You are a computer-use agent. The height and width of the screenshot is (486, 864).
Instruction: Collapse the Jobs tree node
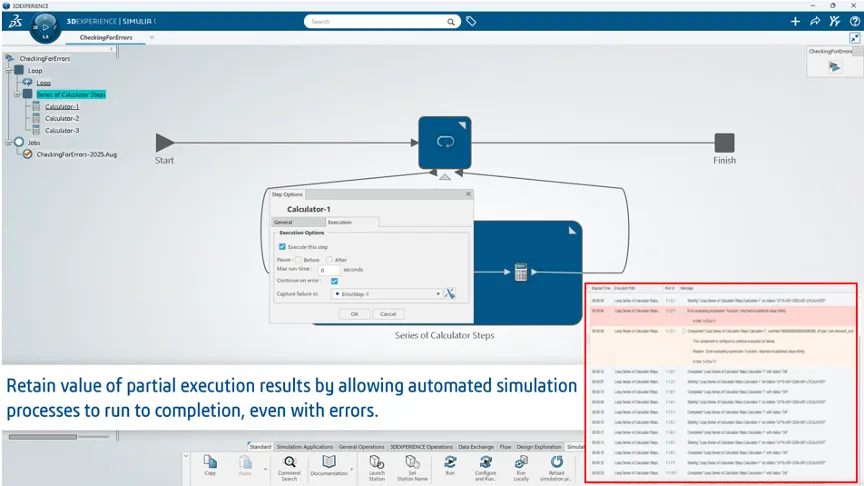[x=9, y=142]
